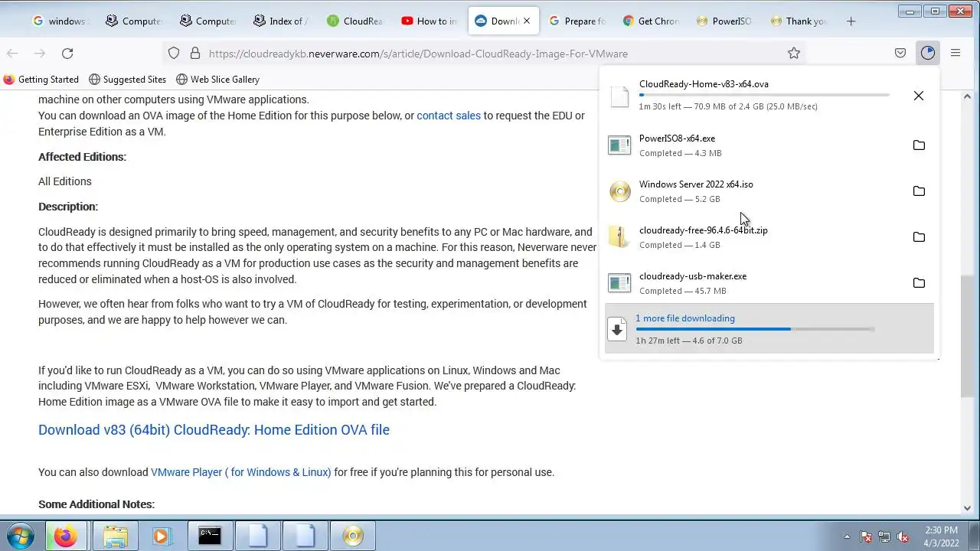Close the active Download tab
The height and width of the screenshot is (551, 980).
[x=526, y=21]
